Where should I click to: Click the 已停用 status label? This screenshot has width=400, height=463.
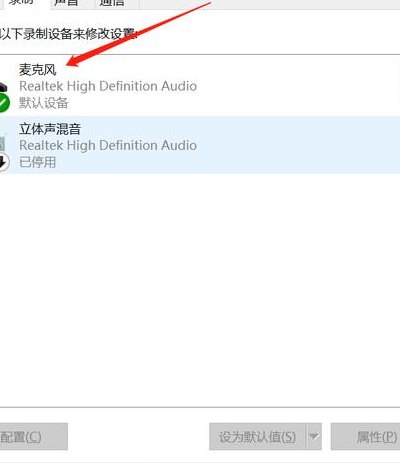click(x=38, y=162)
